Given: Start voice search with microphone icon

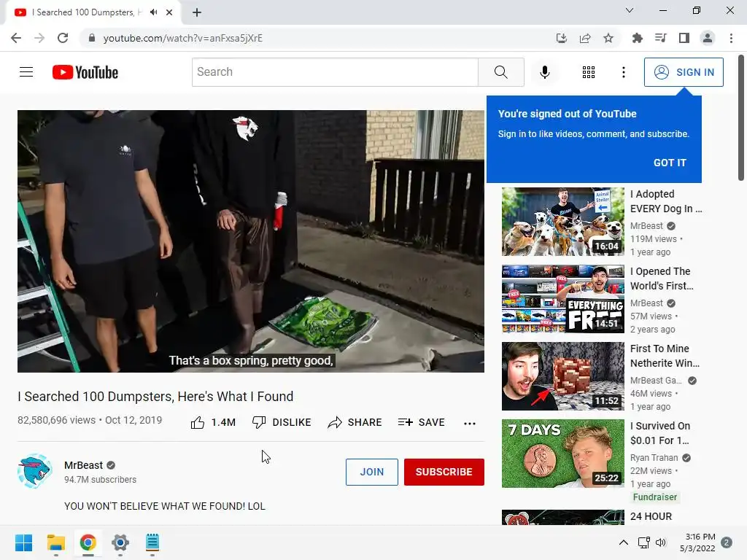Looking at the screenshot, I should pos(544,72).
